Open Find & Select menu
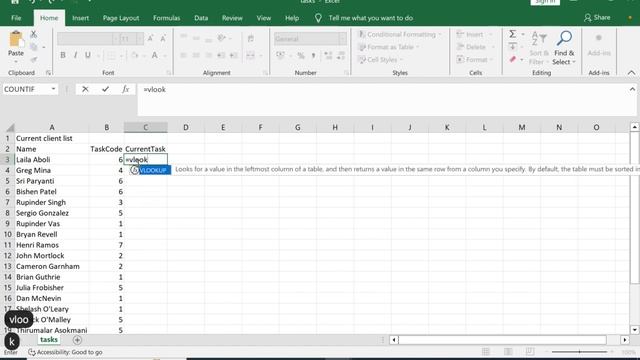Viewport: 640px width, 360px height. coord(564,48)
